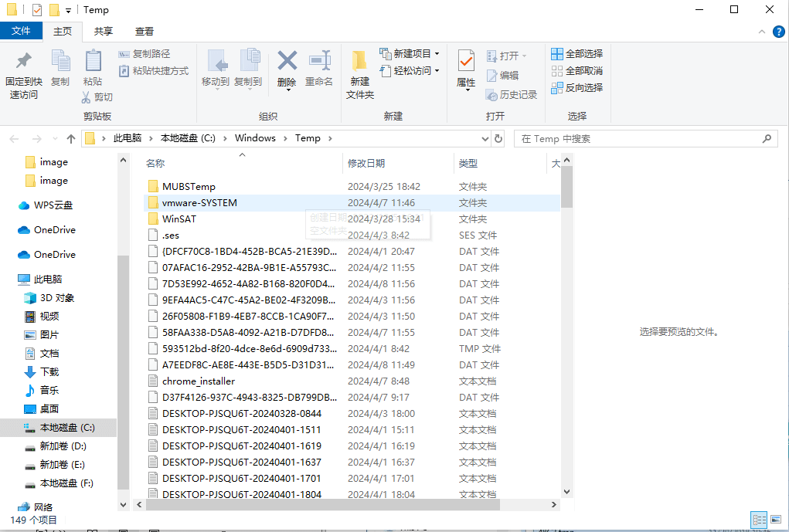The image size is (789, 532).
Task: Click the 复制 (Copy) icon in ribbon
Action: tap(60, 68)
